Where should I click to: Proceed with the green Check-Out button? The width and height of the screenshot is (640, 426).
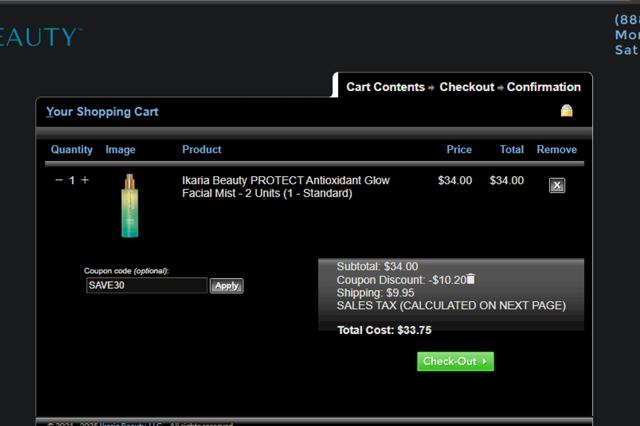(x=455, y=362)
